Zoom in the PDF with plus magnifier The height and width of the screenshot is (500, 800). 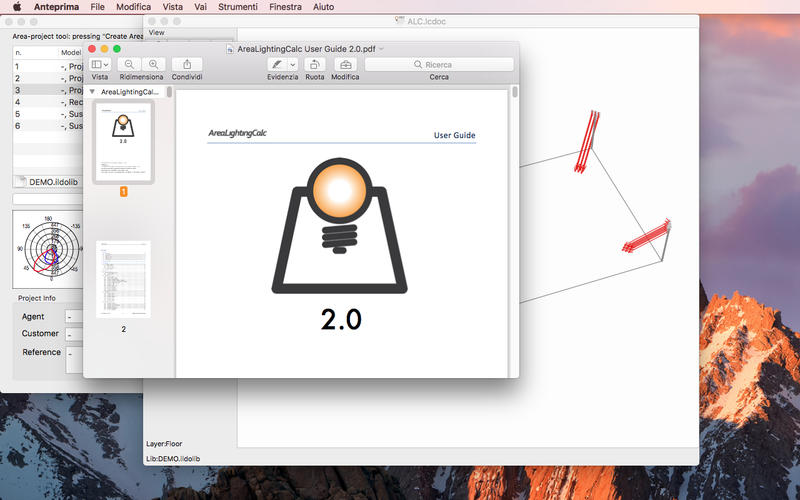tap(154, 64)
